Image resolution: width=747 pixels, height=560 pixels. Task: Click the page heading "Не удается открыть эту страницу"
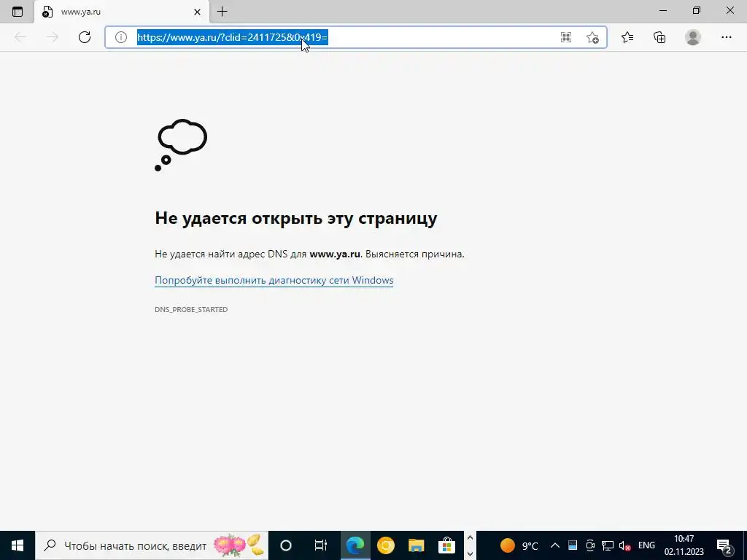[x=296, y=218]
